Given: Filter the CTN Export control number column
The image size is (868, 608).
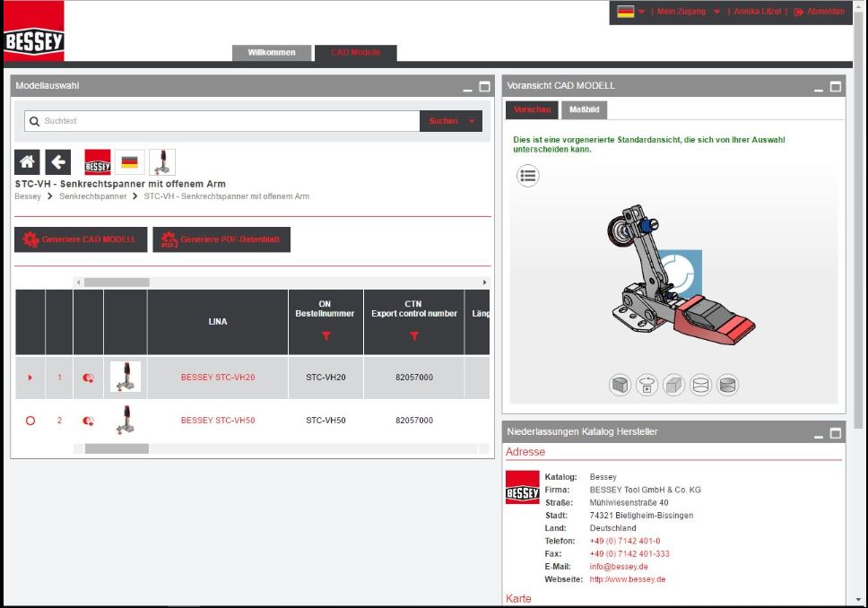Looking at the screenshot, I should tap(413, 336).
